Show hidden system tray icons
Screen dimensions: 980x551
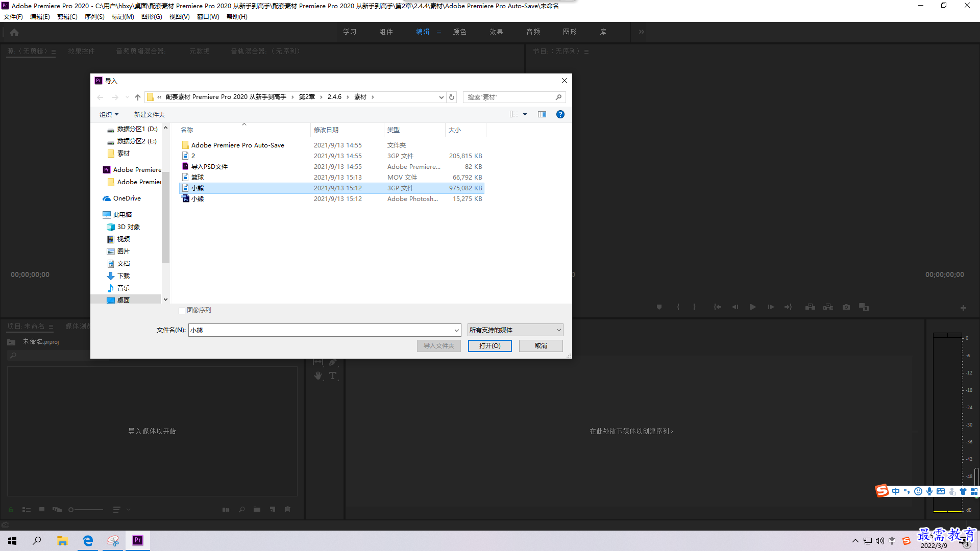tap(855, 541)
